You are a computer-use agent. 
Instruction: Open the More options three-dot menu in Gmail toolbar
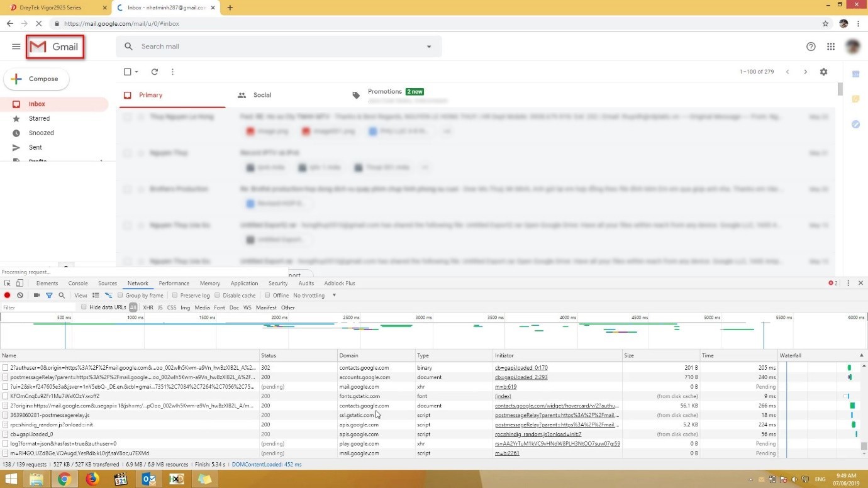pos(172,72)
